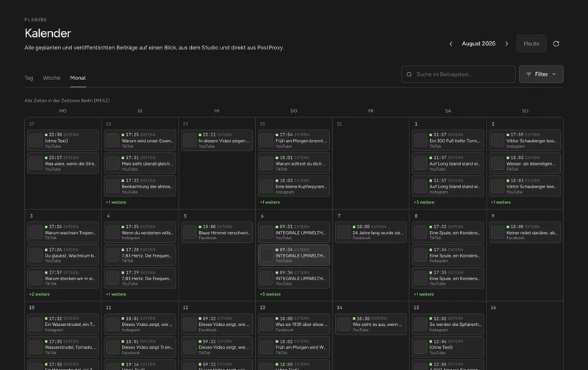588x370 pixels.
Task: Expand +3 weitere on August 1
Action: (x=424, y=202)
